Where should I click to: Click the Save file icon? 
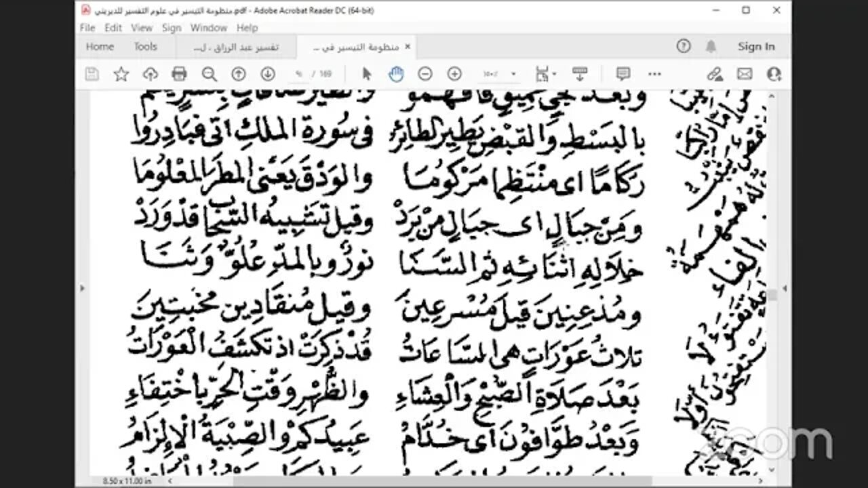tap(92, 75)
